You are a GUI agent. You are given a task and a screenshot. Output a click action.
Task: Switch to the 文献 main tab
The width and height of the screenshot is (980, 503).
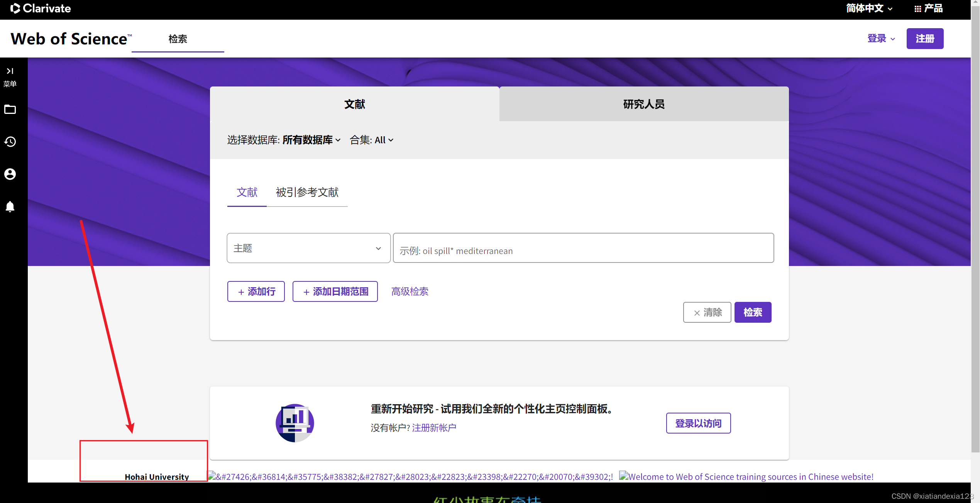click(x=355, y=104)
